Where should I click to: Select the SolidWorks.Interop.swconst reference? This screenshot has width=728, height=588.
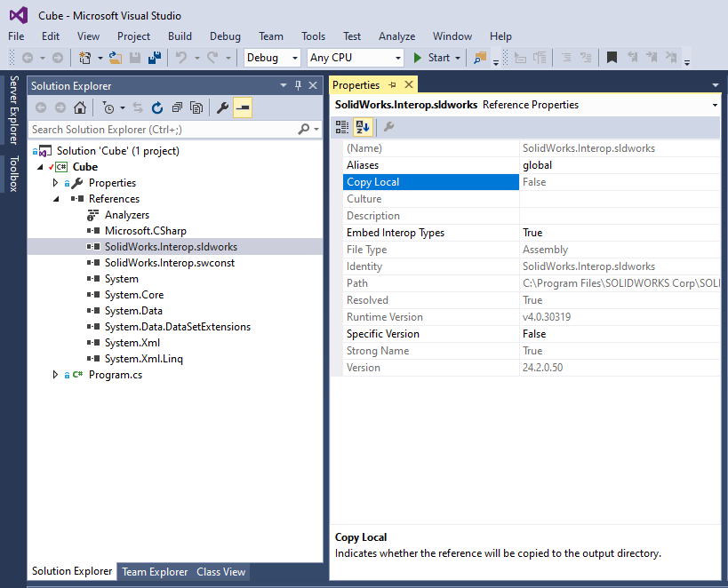[x=170, y=263]
